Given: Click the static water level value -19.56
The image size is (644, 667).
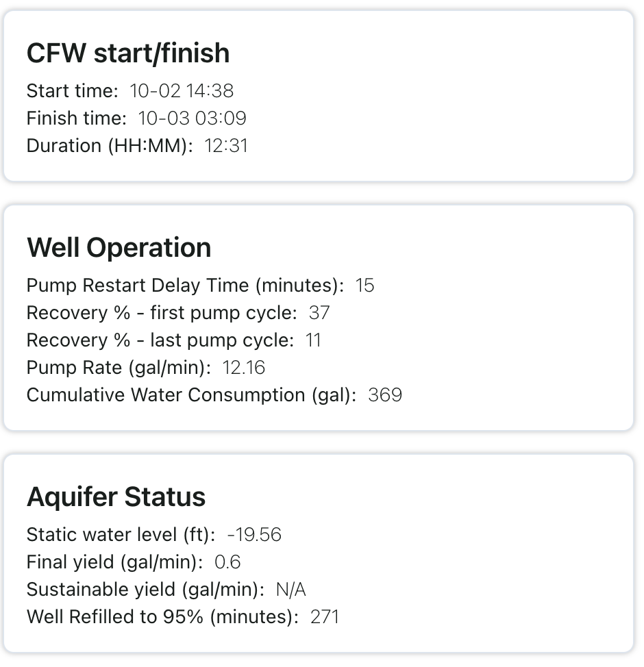Looking at the screenshot, I should tap(254, 535).
